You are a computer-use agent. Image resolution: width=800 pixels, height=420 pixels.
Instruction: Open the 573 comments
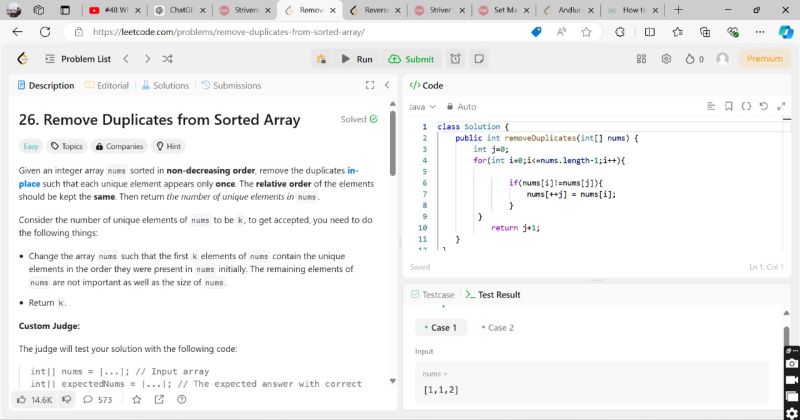click(x=97, y=400)
